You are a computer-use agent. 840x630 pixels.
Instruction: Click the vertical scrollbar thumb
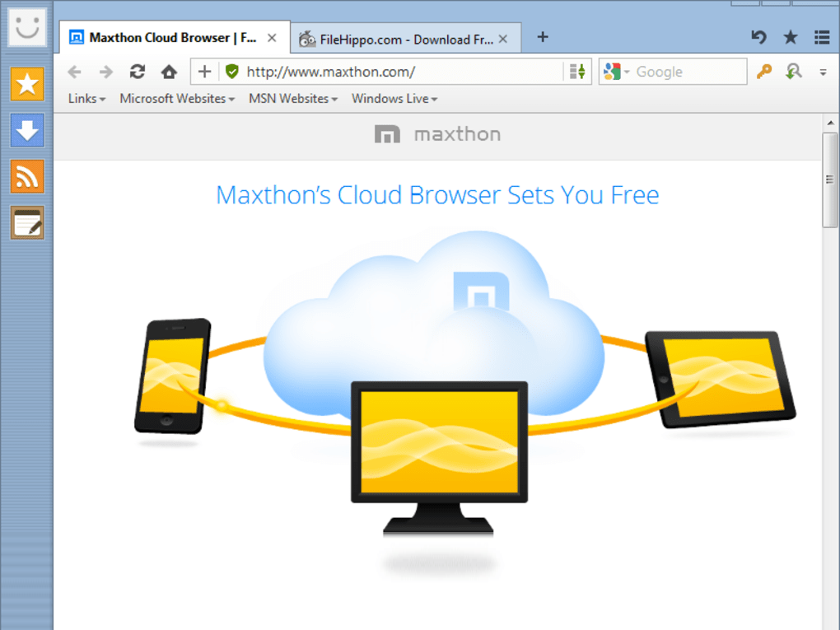pyautogui.click(x=830, y=180)
